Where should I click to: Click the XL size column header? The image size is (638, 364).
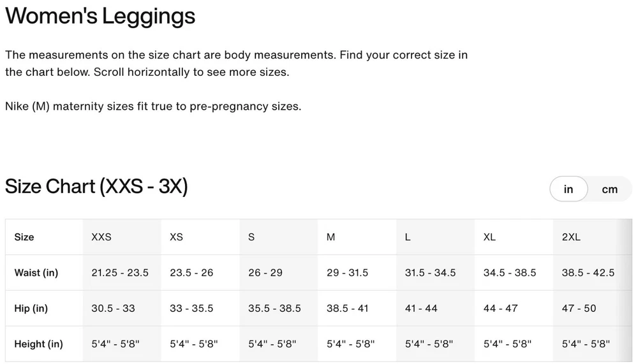pyautogui.click(x=489, y=237)
